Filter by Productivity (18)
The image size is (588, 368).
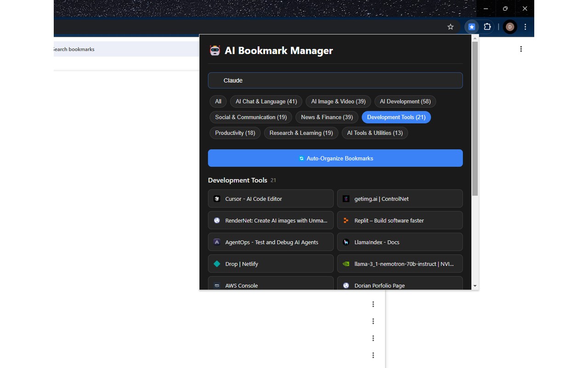(x=235, y=132)
